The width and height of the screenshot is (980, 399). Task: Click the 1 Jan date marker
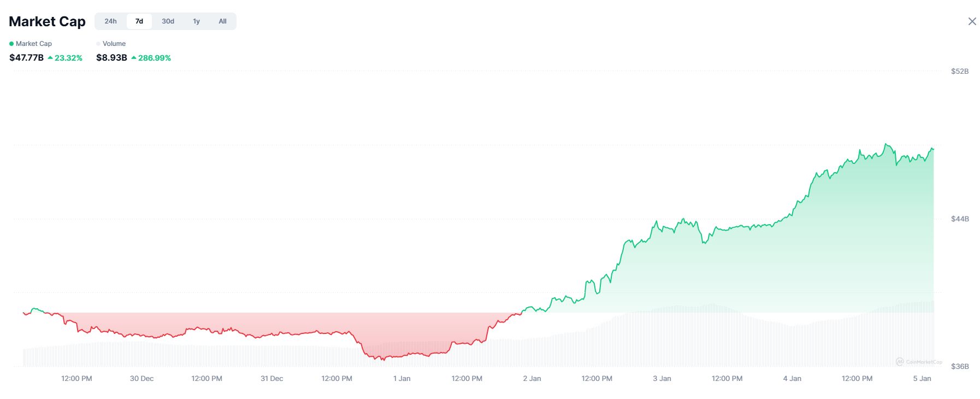(402, 378)
